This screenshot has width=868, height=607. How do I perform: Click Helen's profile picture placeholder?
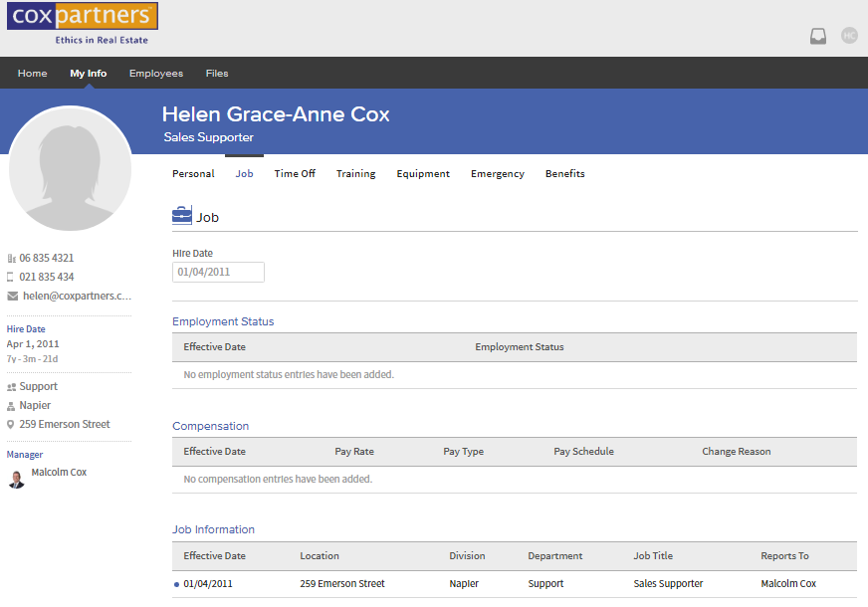(70, 168)
